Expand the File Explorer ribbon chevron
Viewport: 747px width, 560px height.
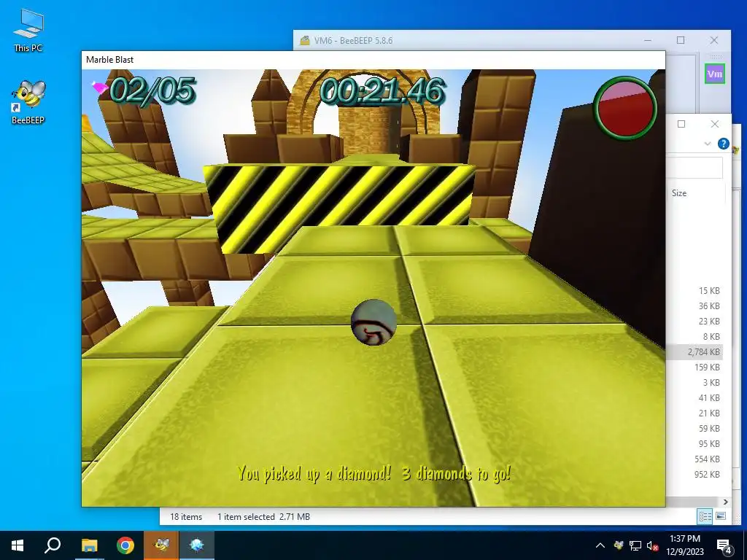(x=708, y=144)
